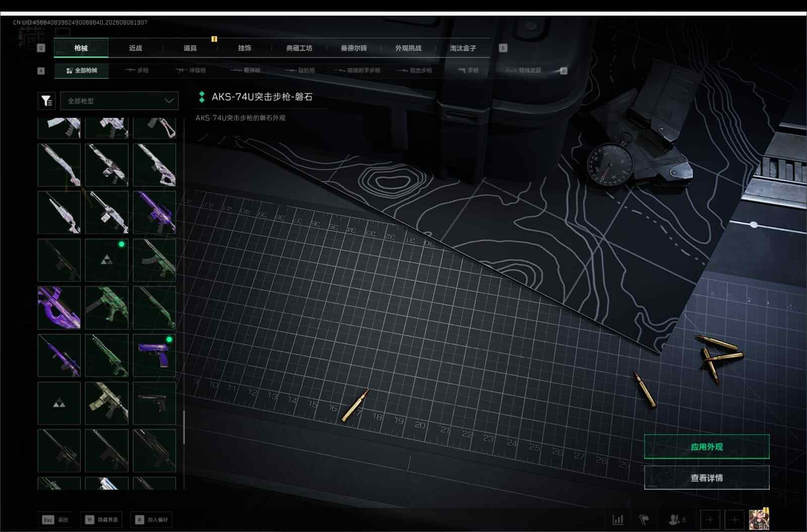Click the Esc 返回 button
Screen dimensions: 807x532
pos(55,519)
